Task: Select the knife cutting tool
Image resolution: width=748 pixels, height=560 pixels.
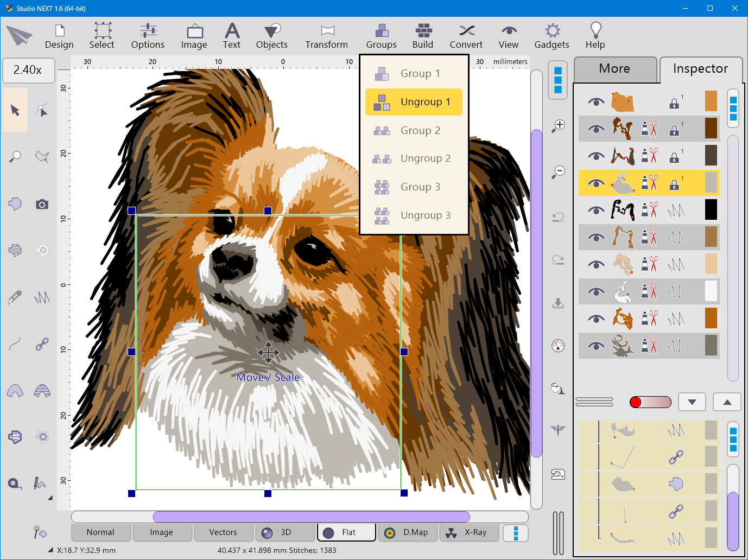Action: click(x=15, y=297)
